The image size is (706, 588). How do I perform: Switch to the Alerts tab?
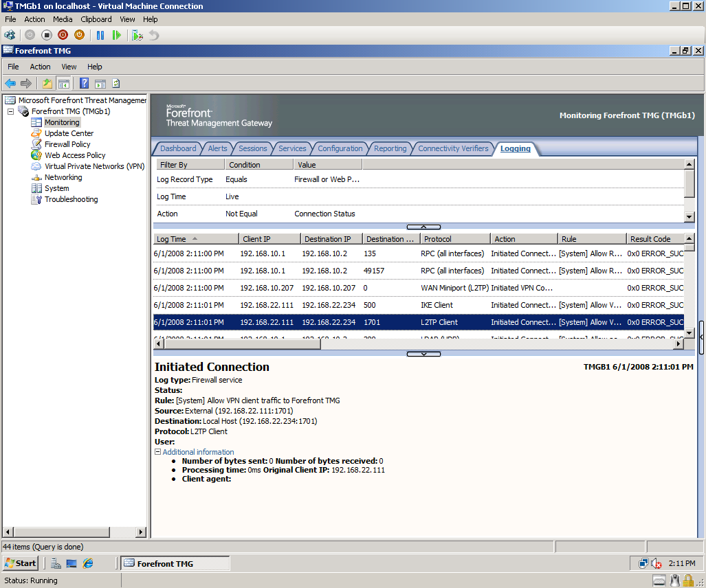click(x=217, y=148)
